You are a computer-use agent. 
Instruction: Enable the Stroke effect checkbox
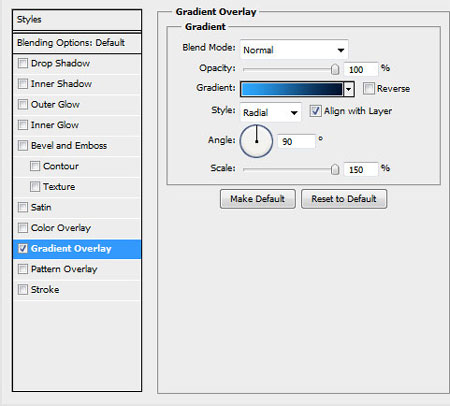coord(23,289)
